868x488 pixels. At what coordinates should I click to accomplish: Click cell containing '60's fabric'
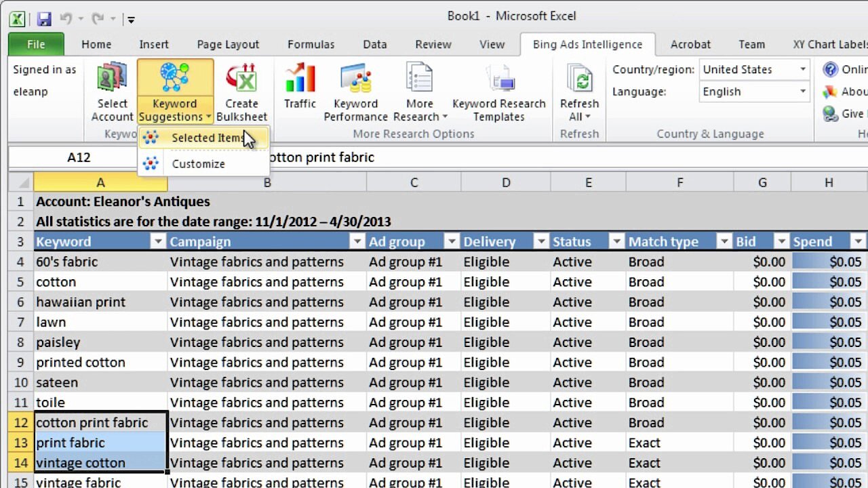(100, 262)
